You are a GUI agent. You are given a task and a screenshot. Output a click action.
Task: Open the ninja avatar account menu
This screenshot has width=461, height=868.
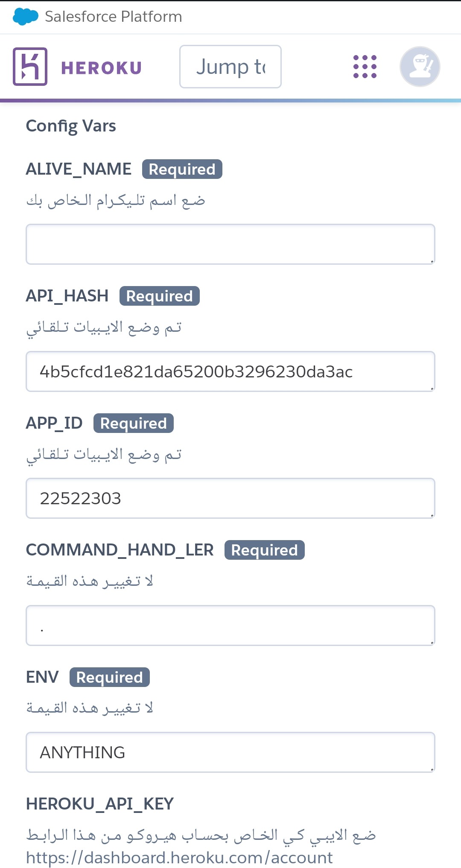point(420,67)
